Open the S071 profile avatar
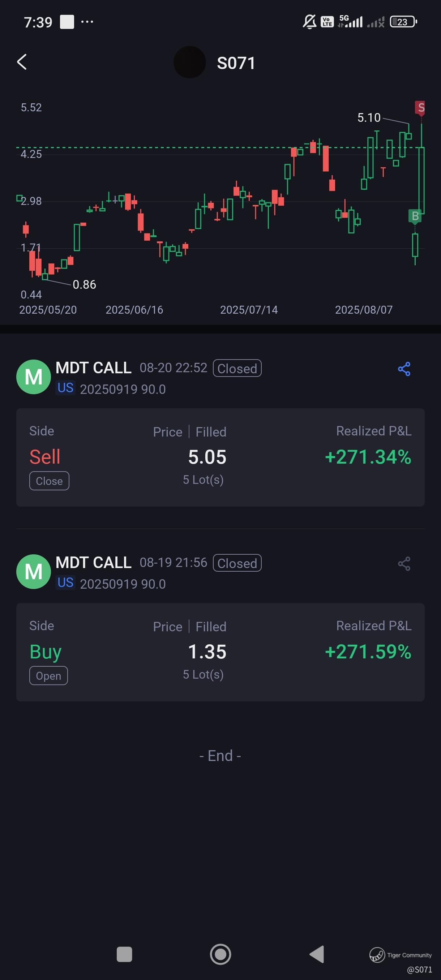 pos(189,63)
